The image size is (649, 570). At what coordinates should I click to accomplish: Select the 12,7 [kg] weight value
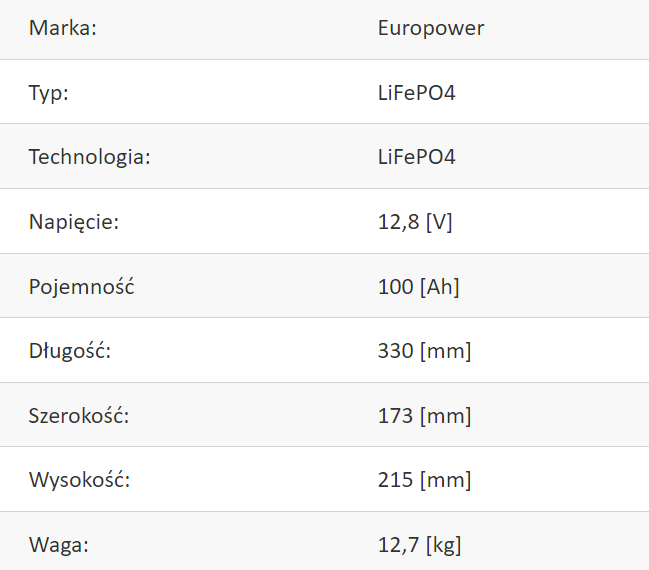[x=419, y=545]
